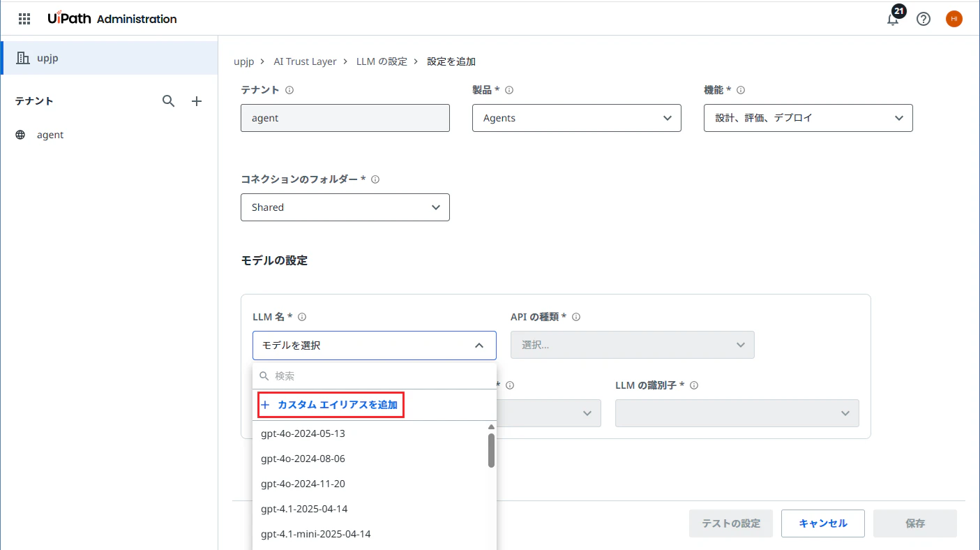Click the テナント agent text field
980x550 pixels.
coord(345,118)
